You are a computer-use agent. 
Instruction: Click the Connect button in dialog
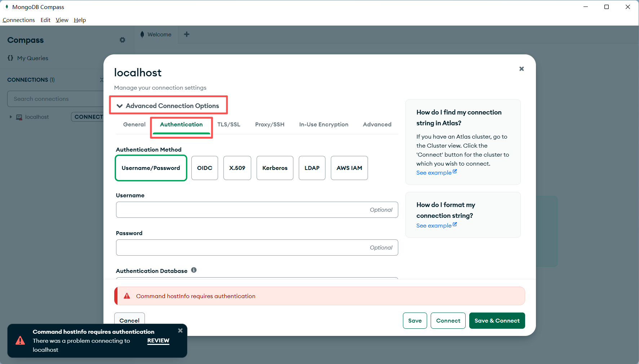[448, 320]
